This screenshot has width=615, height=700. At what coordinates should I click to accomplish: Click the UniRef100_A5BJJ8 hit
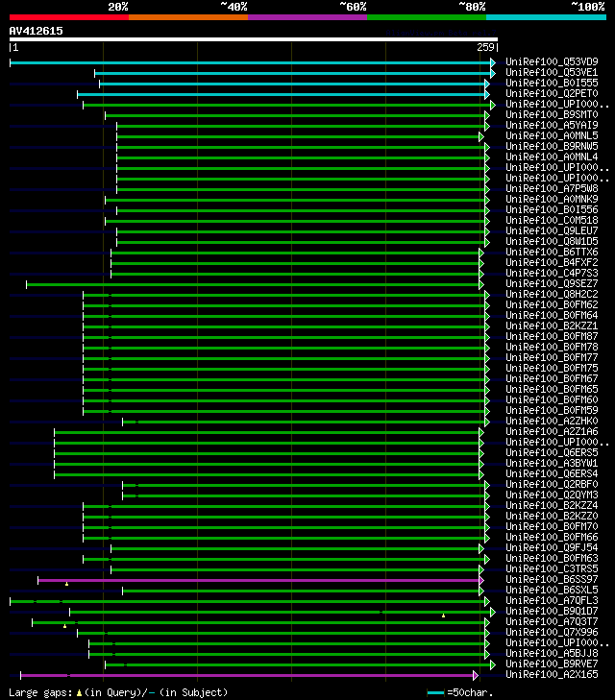552,654
